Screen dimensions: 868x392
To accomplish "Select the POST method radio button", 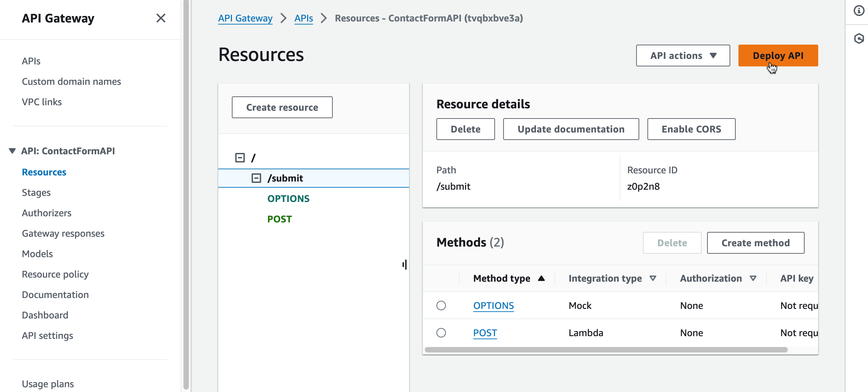I will (441, 333).
